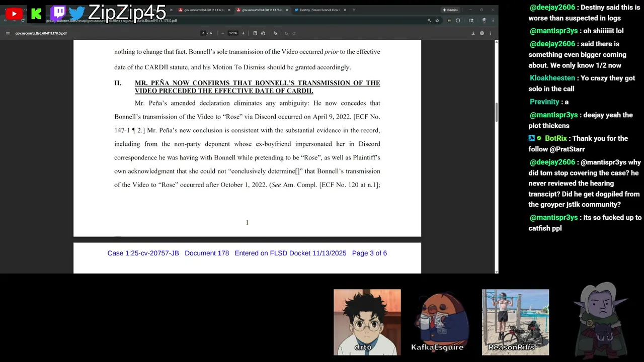Click Kloakheesten username in chat

pyautogui.click(x=552, y=78)
